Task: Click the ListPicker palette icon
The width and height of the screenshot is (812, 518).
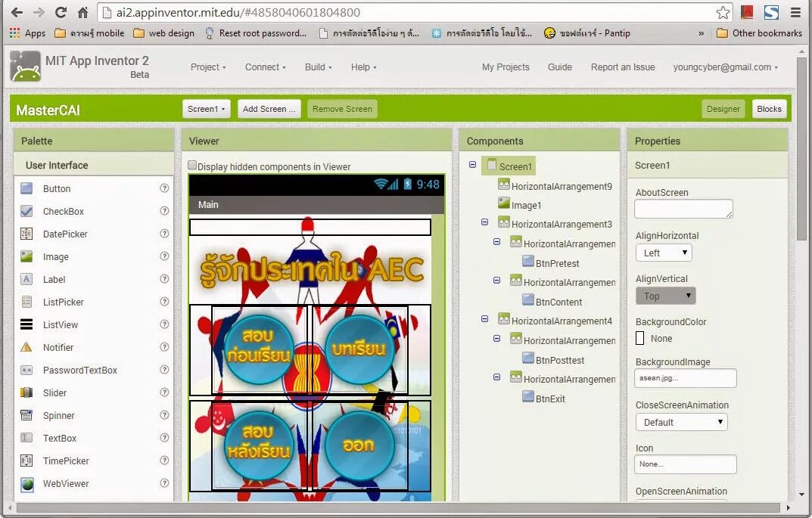Action: coord(26,302)
